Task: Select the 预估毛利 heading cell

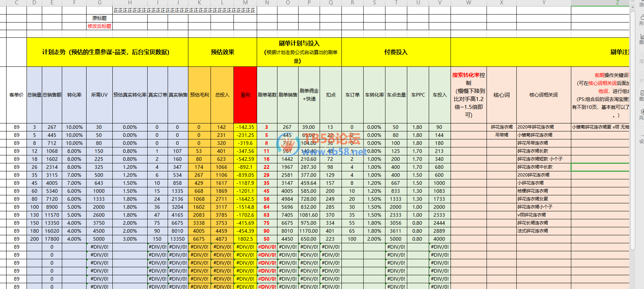Action: [x=199, y=95]
